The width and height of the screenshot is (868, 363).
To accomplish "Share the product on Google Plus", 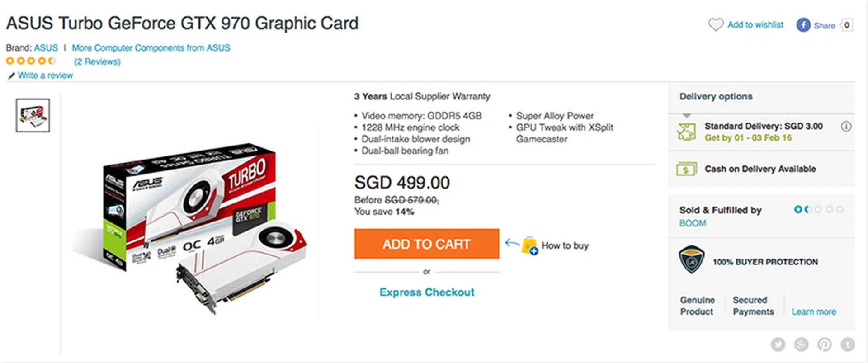I will click(x=801, y=344).
